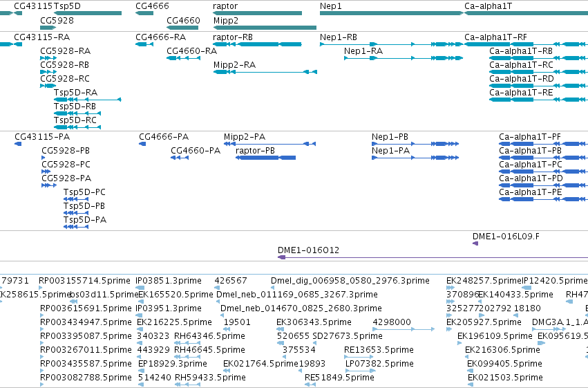Image resolution: width=588 pixels, height=388 pixels.
Task: Open cDNA EK099405.5prime
Action: pos(504,364)
